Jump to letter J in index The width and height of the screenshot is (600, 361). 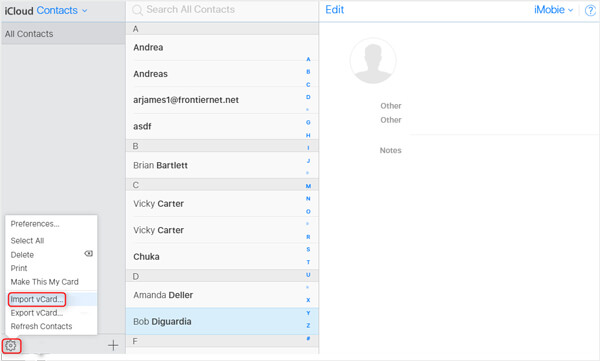pyautogui.click(x=308, y=161)
